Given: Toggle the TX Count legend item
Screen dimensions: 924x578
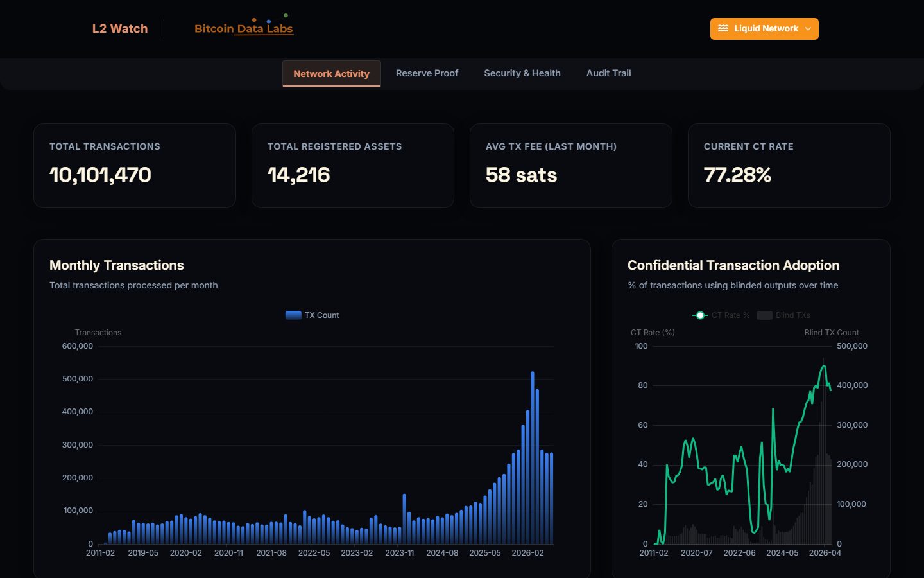Looking at the screenshot, I should (312, 315).
